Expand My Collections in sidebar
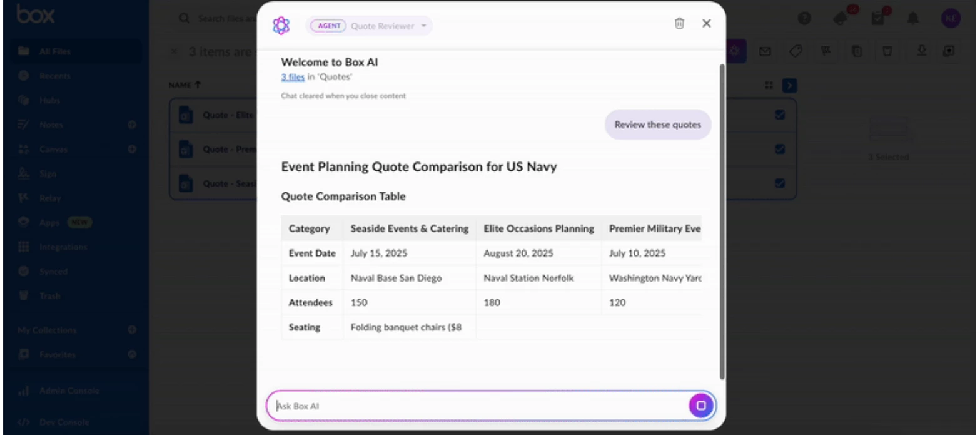Image resolution: width=980 pixels, height=435 pixels. [x=131, y=330]
